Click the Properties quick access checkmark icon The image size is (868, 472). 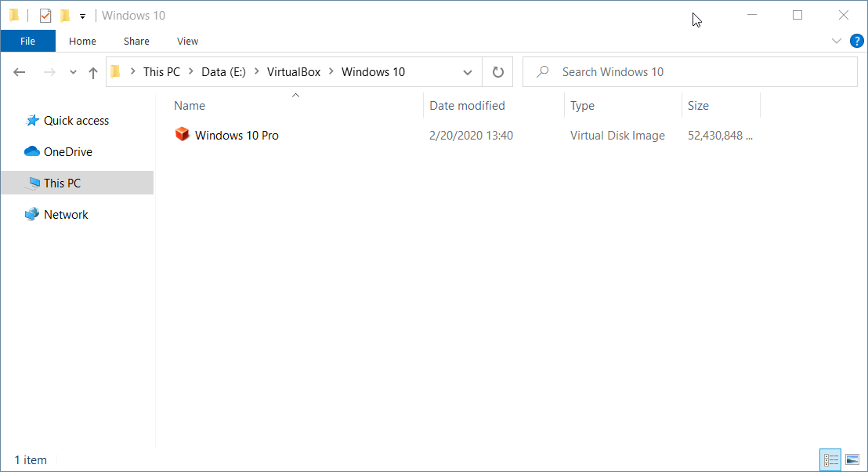pyautogui.click(x=45, y=16)
